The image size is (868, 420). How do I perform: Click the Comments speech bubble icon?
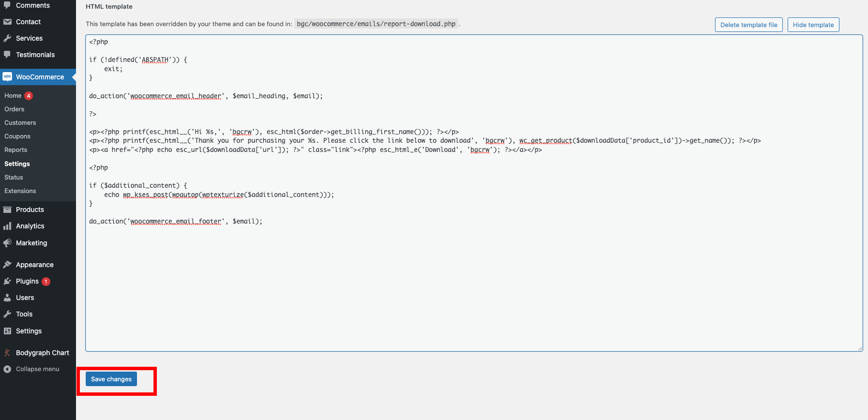coord(7,5)
